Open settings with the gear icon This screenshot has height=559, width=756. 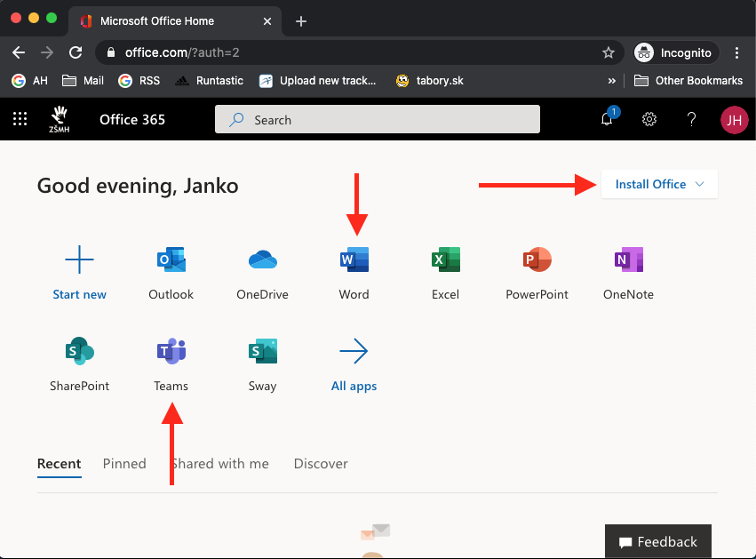649,119
